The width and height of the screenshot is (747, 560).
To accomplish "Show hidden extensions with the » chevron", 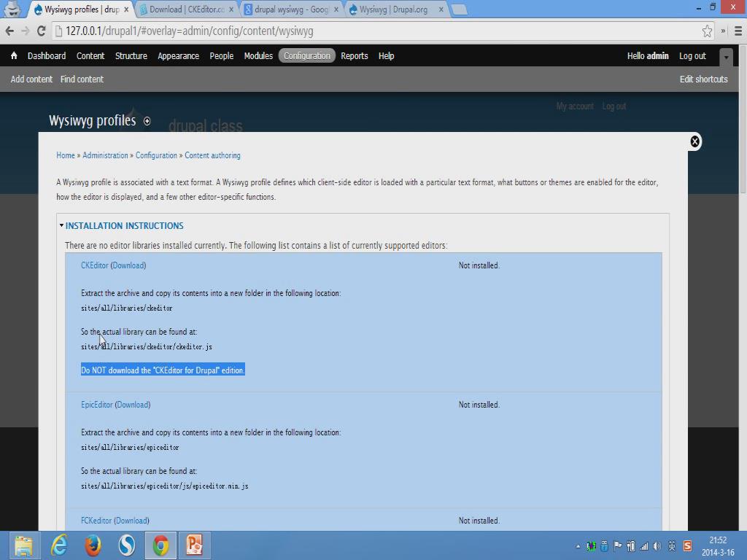I will (723, 31).
